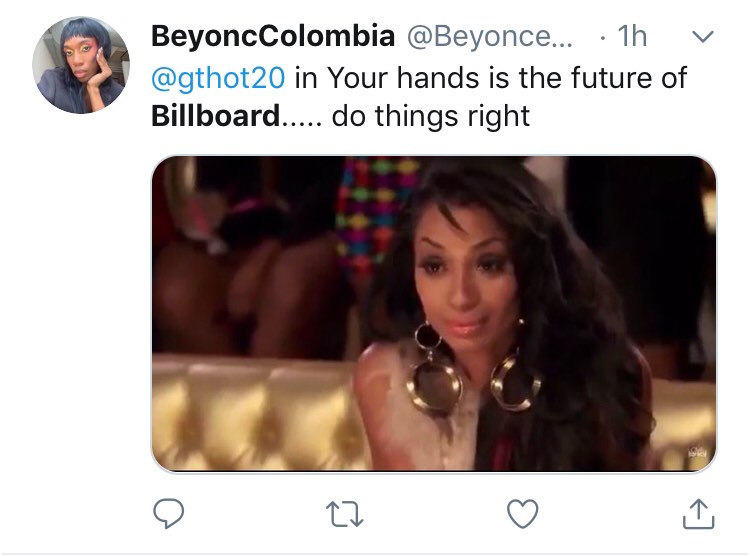The image size is (750, 556).
Task: Like the tweet with the heart icon
Action: (x=519, y=513)
